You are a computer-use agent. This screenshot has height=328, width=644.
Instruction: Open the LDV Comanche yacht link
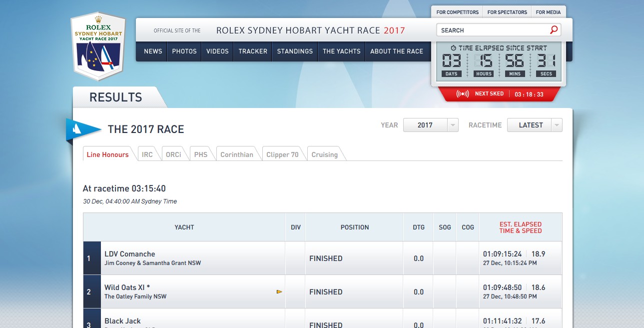tap(130, 253)
